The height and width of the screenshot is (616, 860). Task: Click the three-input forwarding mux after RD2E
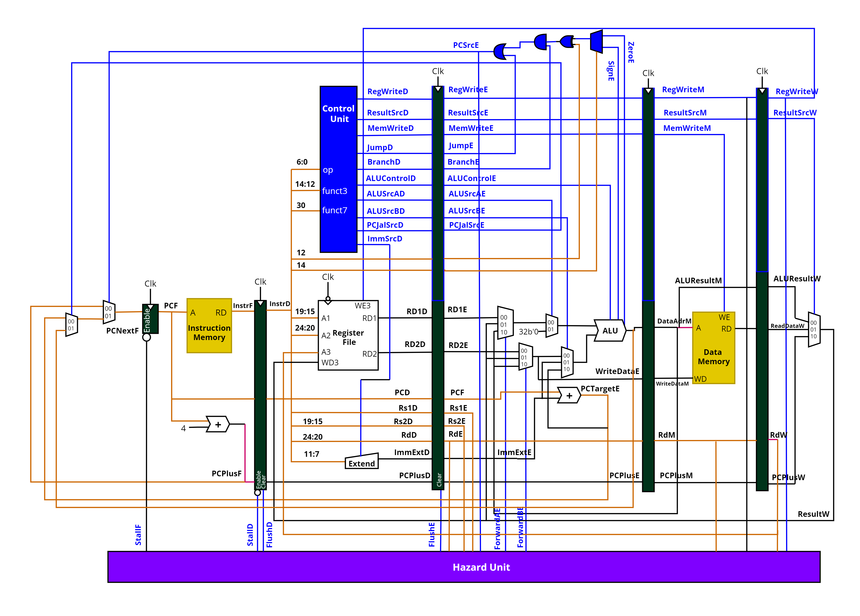click(526, 357)
